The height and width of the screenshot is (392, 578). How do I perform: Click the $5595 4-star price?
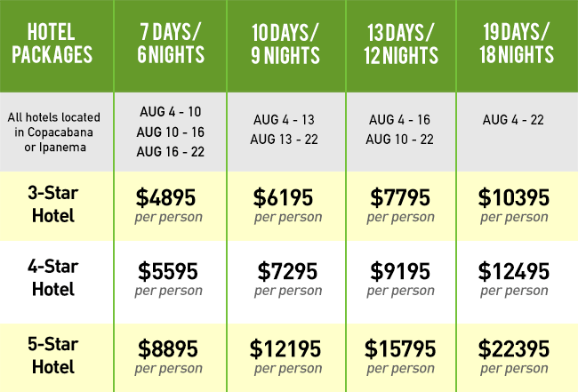pos(169,271)
